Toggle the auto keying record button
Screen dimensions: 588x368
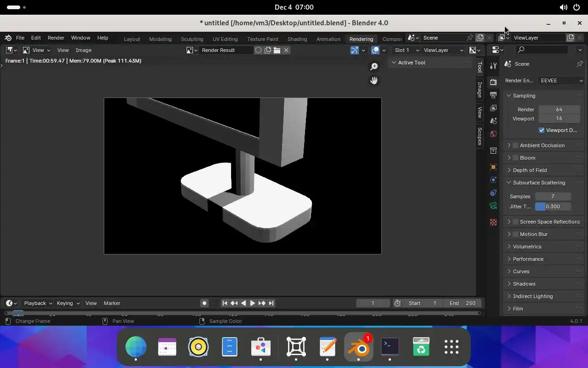click(204, 303)
